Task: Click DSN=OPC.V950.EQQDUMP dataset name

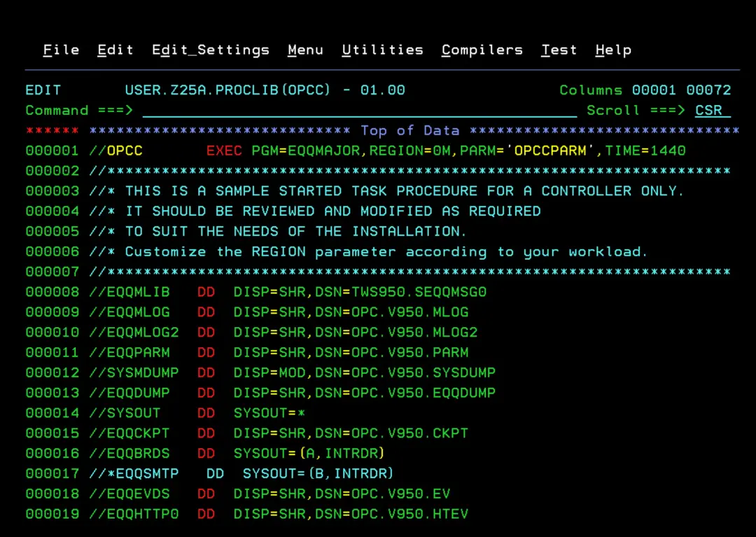Action: tap(405, 394)
